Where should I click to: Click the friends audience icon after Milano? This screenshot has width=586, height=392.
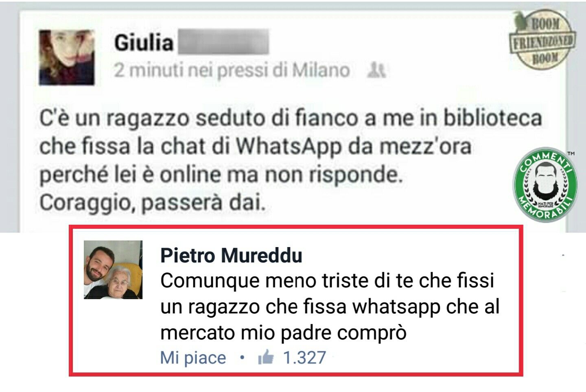click(376, 70)
